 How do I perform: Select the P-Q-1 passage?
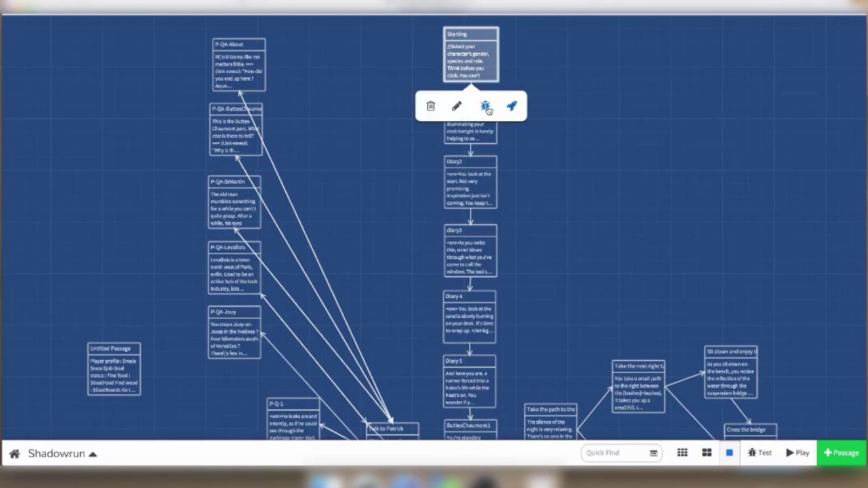pyautogui.click(x=294, y=420)
